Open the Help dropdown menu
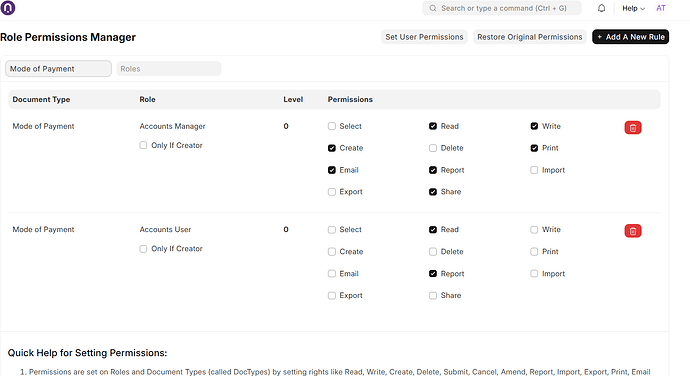This screenshot has width=690, height=376. [633, 8]
